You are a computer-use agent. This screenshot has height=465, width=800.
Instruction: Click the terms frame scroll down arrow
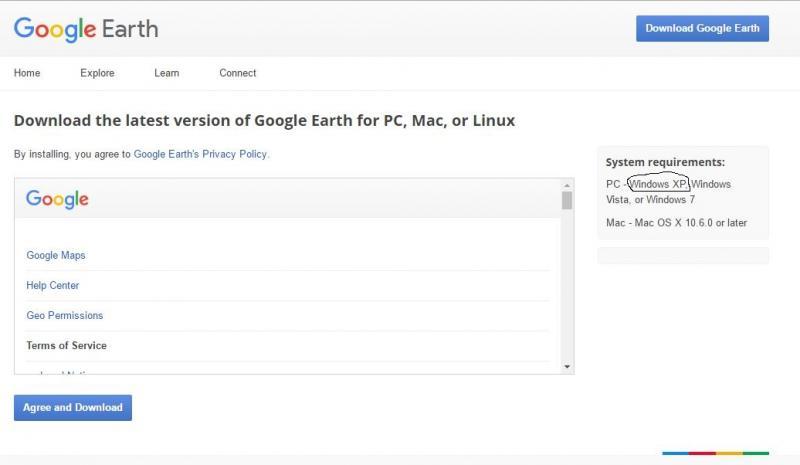coord(567,366)
